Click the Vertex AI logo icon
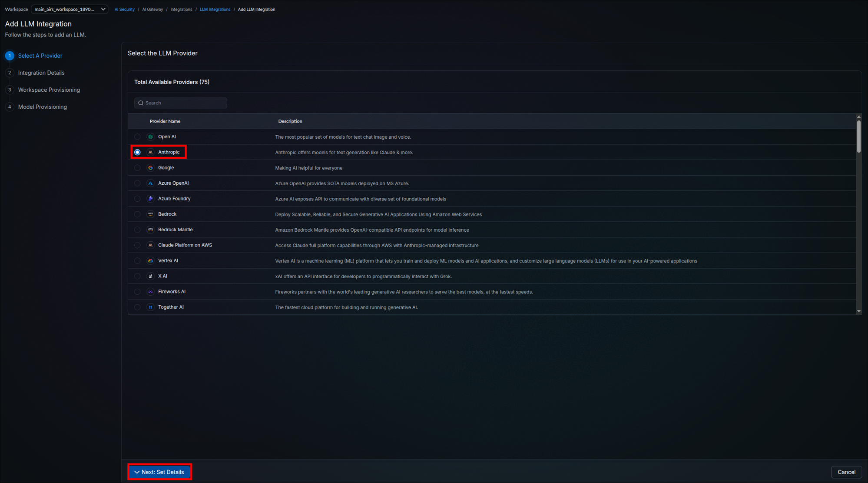This screenshot has width=868, height=483. pos(150,261)
